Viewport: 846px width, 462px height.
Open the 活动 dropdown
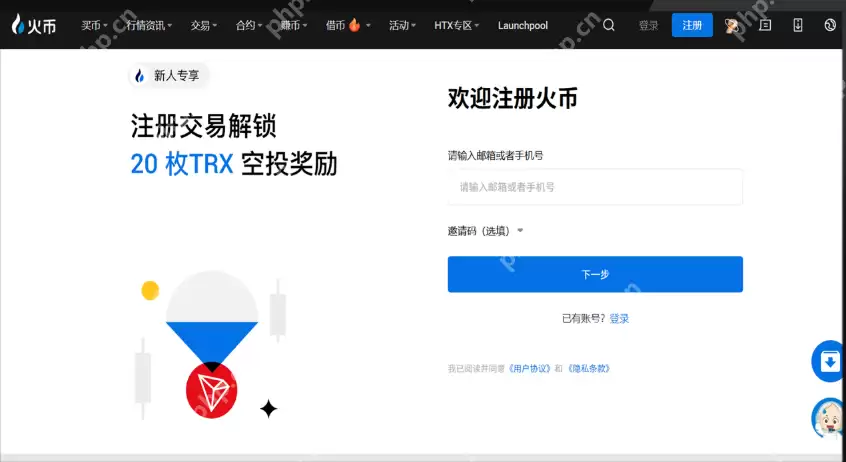(x=402, y=25)
